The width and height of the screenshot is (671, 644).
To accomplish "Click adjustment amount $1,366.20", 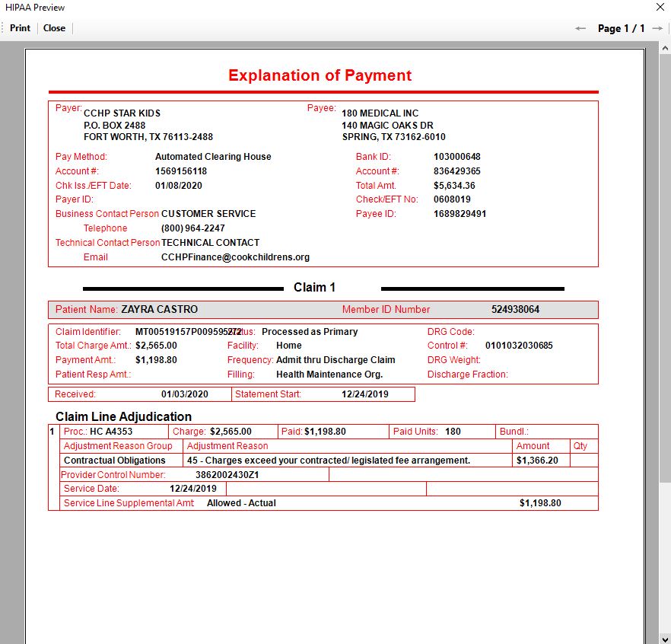I will [x=537, y=461].
